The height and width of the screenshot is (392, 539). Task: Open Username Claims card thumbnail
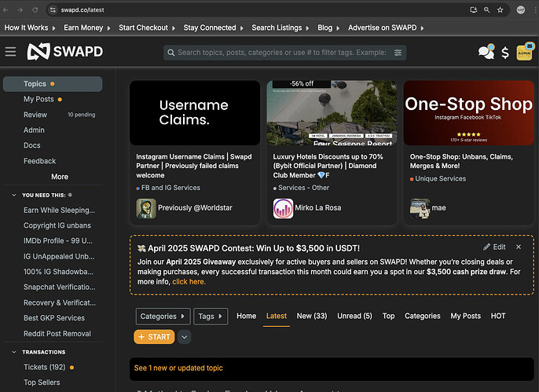[195, 112]
